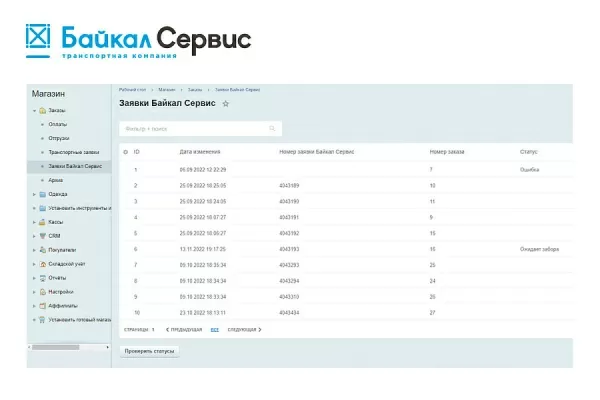Click the Установить инструменты folder icon
600x400 pixels.
pyautogui.click(x=42, y=208)
